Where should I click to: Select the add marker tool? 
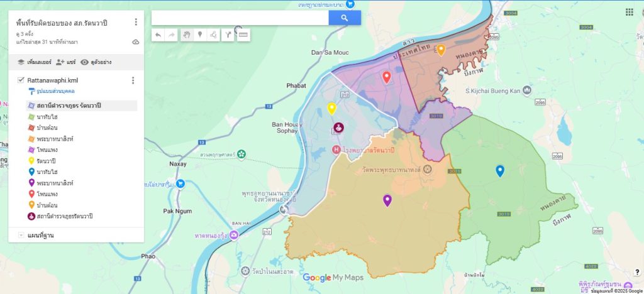[200, 35]
